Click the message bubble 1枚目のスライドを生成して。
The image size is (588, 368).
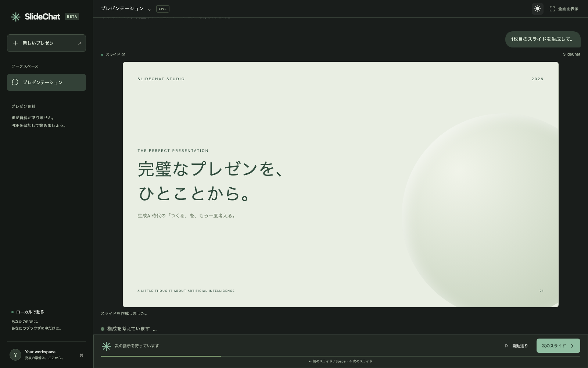click(542, 39)
